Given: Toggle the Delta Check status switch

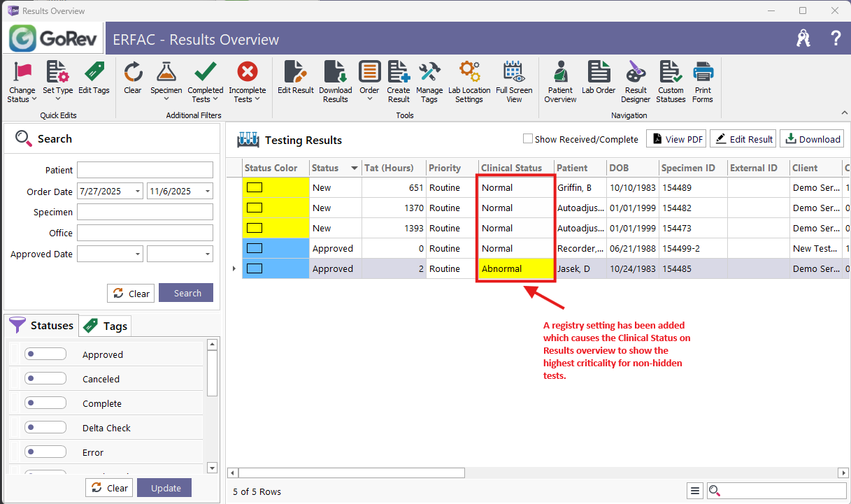Looking at the screenshot, I should click(45, 428).
